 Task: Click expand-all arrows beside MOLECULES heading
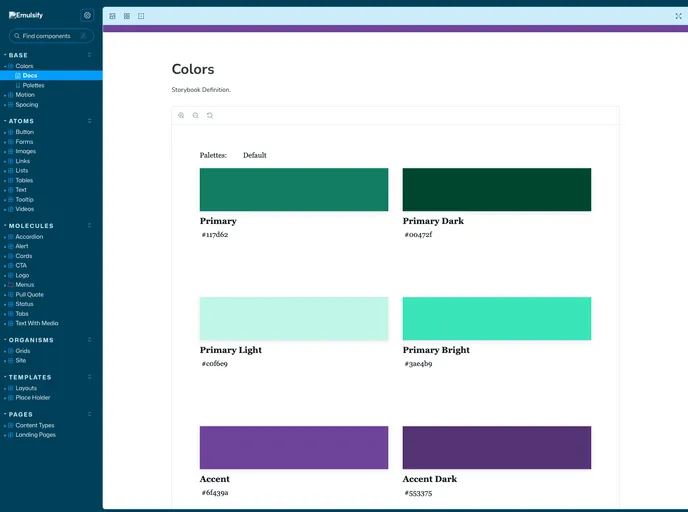click(90, 226)
